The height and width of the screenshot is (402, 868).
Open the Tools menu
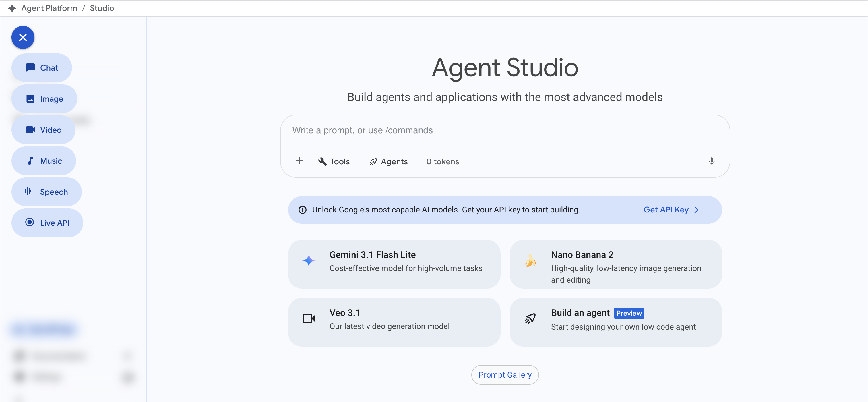pyautogui.click(x=334, y=161)
